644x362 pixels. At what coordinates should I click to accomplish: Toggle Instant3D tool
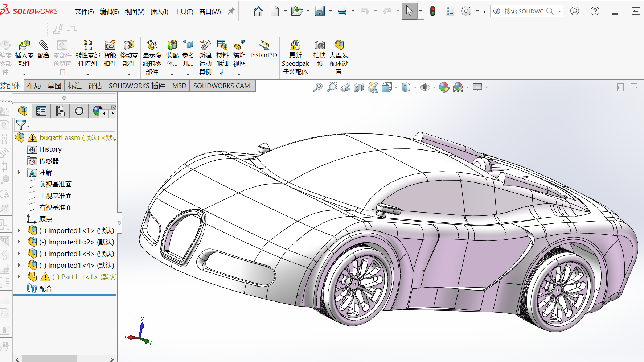coord(264,50)
